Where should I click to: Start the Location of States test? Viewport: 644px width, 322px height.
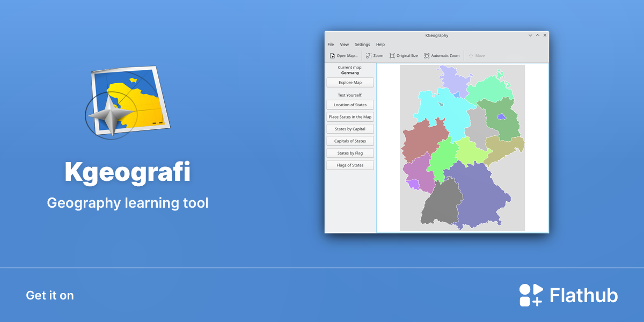tap(350, 105)
